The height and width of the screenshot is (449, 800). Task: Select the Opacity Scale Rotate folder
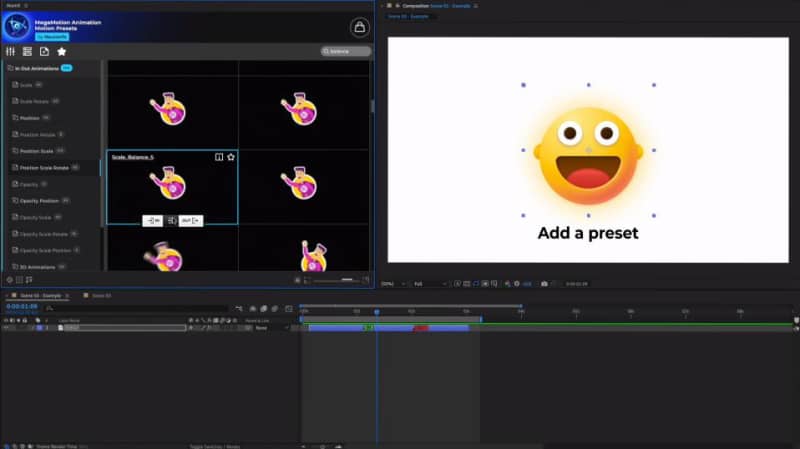coord(43,234)
